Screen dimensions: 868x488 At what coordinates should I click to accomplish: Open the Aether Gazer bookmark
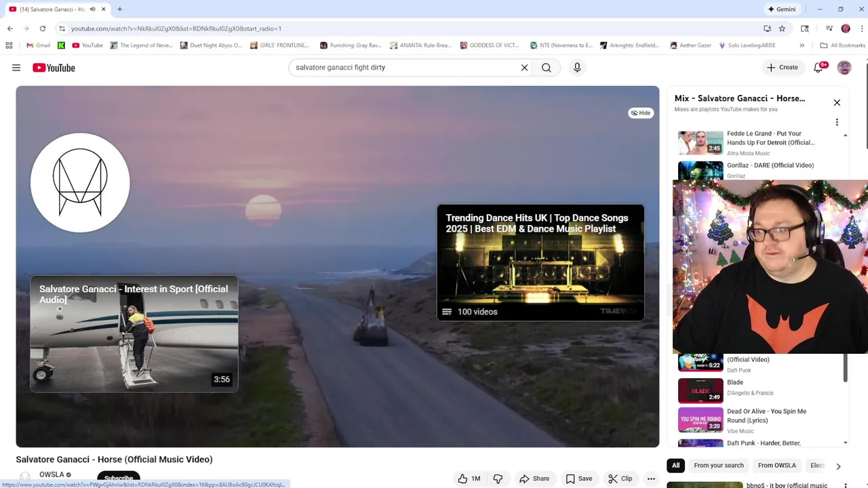pyautogui.click(x=690, y=45)
